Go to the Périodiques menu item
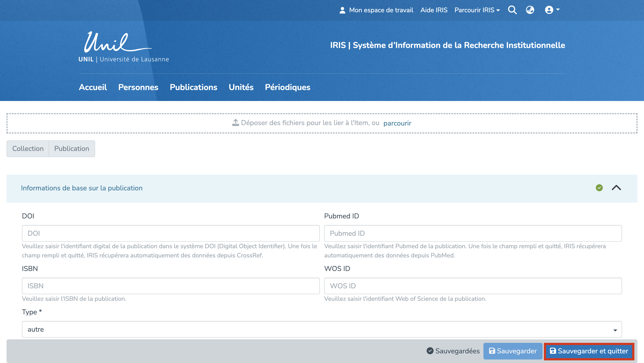644x363 pixels. click(x=287, y=87)
